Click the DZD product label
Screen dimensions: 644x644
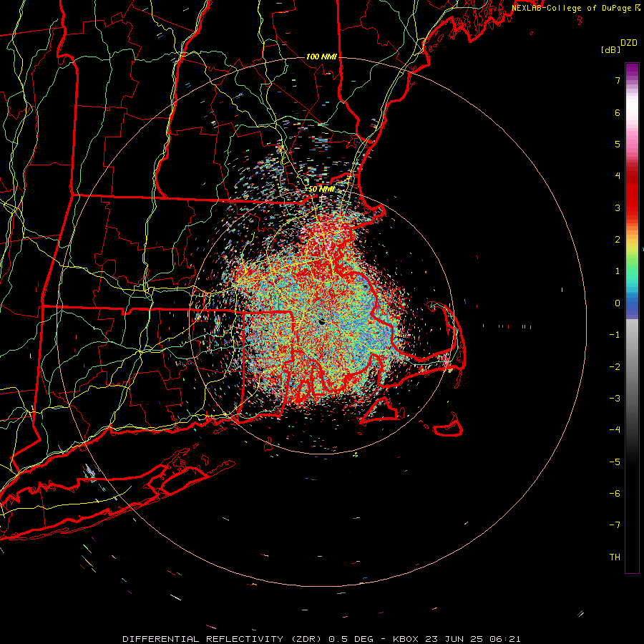pyautogui.click(x=629, y=43)
